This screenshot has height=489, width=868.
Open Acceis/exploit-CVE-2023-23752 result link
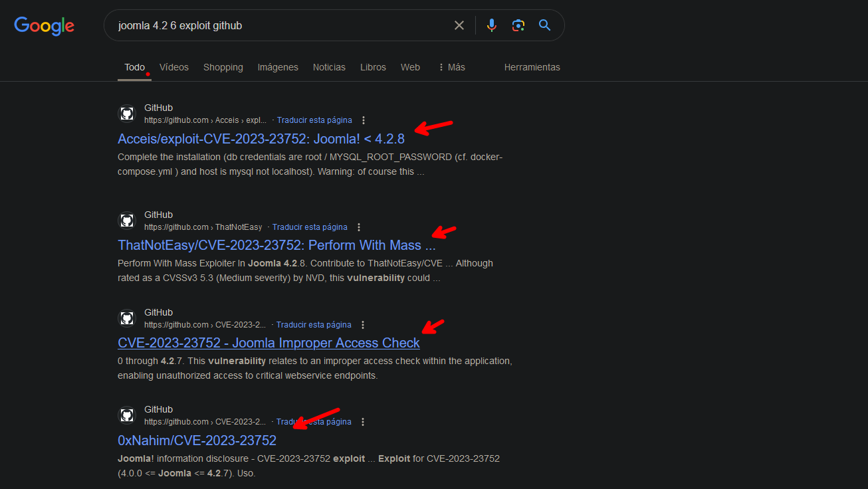click(x=261, y=138)
